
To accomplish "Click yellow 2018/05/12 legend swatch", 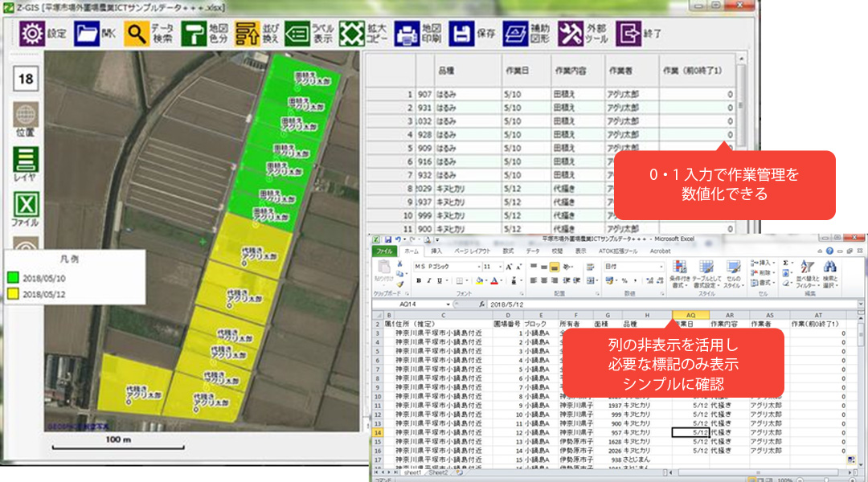I will 14,294.
